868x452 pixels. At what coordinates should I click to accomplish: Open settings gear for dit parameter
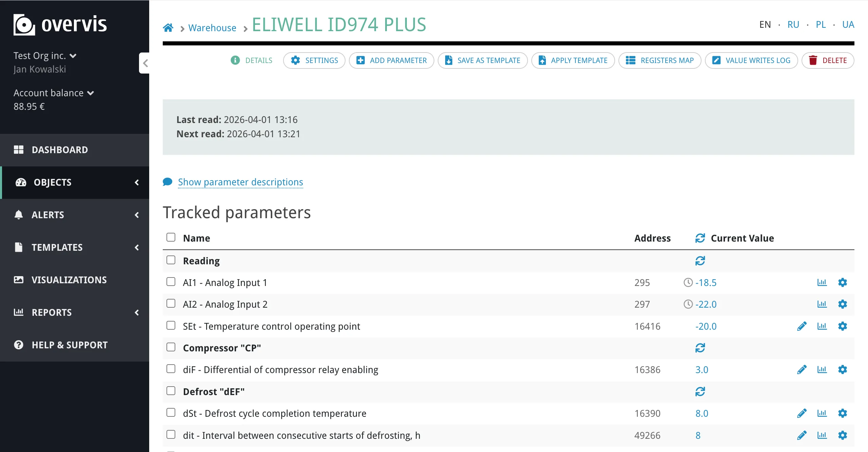point(843,435)
